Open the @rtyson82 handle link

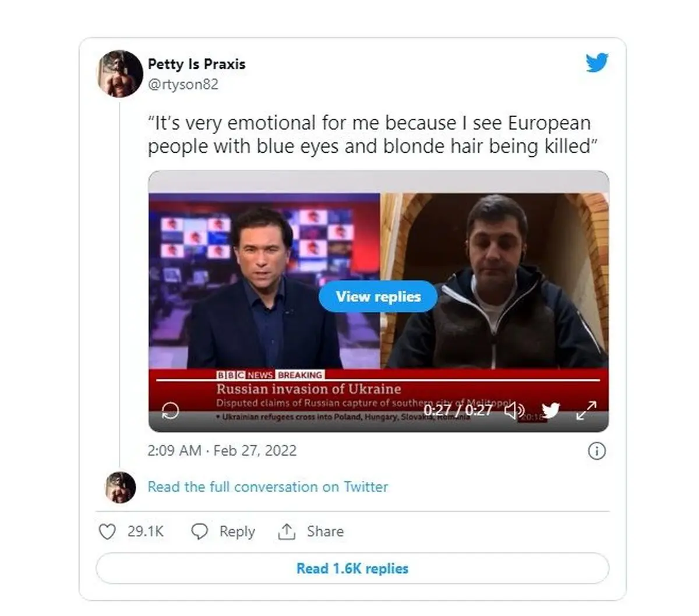pos(183,84)
